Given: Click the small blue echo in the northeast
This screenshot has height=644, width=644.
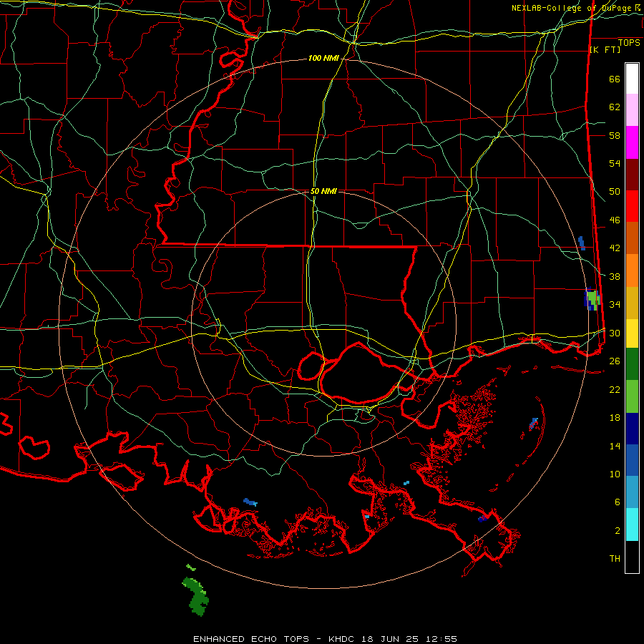Looking at the screenshot, I should coord(581,243).
